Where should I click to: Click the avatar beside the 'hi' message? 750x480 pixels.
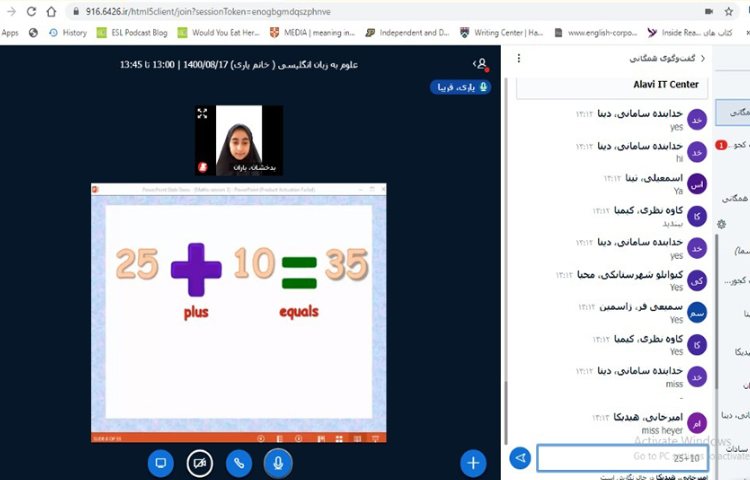coord(697,152)
